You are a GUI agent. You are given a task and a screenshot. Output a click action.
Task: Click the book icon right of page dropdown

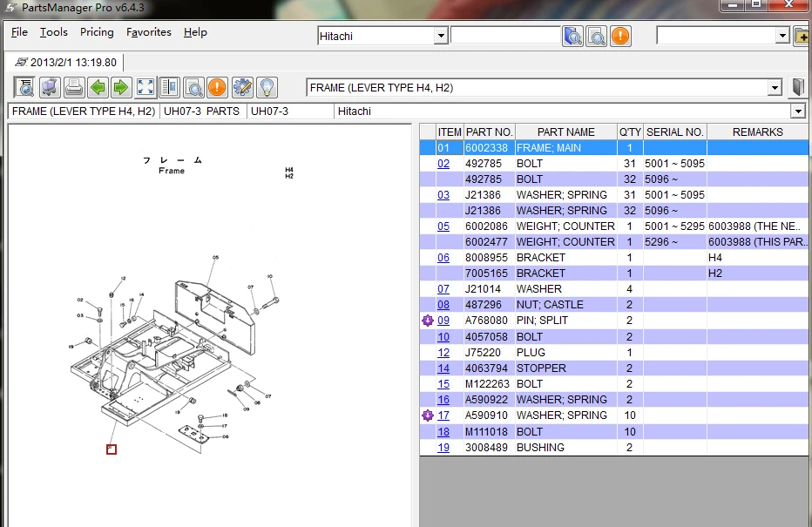(799, 87)
